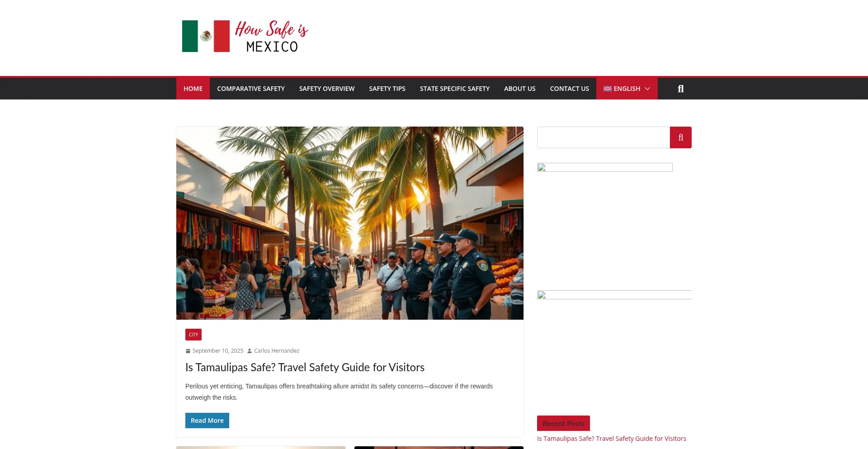868x449 pixels.
Task: Open the Tamaulipas article title link
Action: pos(305,367)
